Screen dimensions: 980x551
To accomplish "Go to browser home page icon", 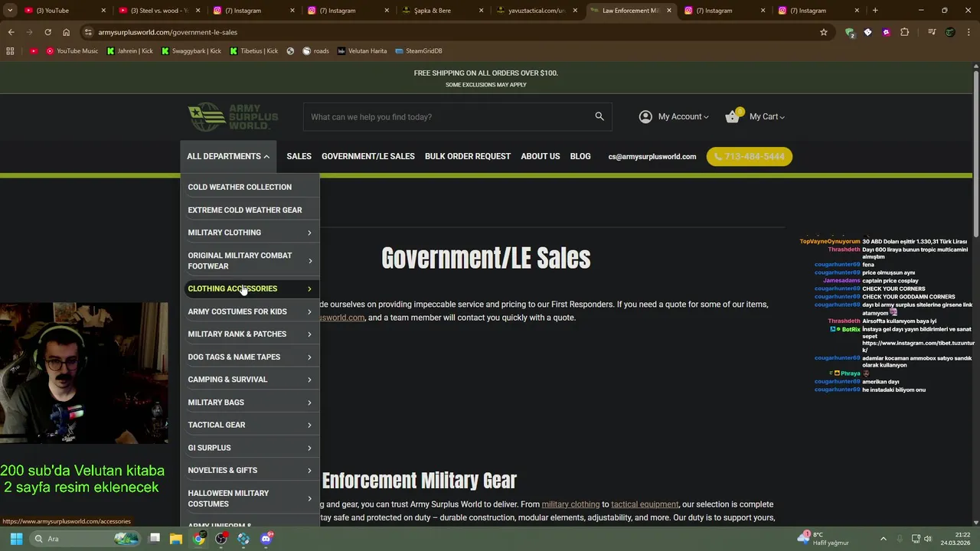I will pyautogui.click(x=66, y=32).
